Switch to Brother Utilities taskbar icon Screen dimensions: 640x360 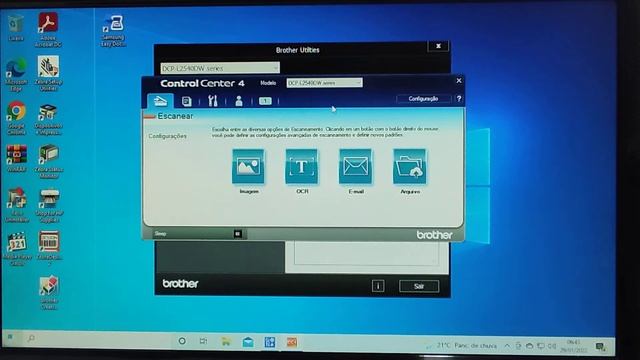[270, 342]
